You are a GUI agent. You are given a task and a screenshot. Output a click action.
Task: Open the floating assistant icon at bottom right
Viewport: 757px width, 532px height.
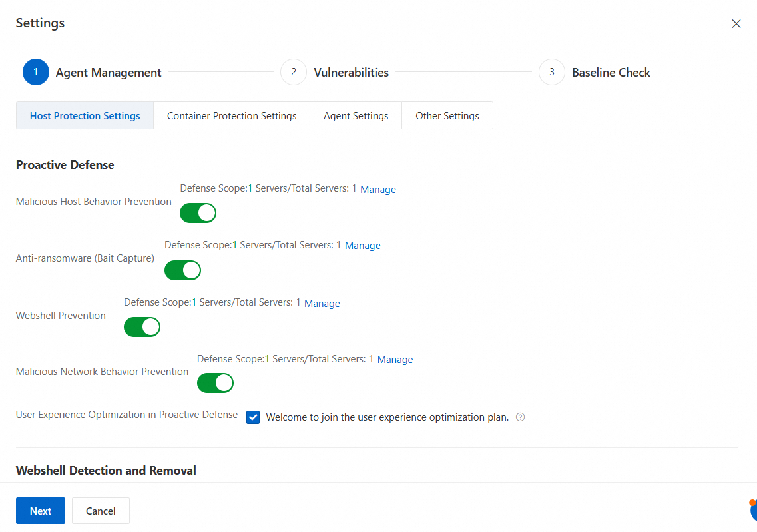(x=753, y=511)
